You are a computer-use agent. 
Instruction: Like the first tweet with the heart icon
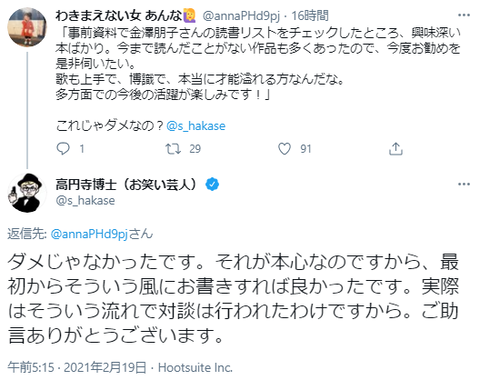[x=284, y=149]
